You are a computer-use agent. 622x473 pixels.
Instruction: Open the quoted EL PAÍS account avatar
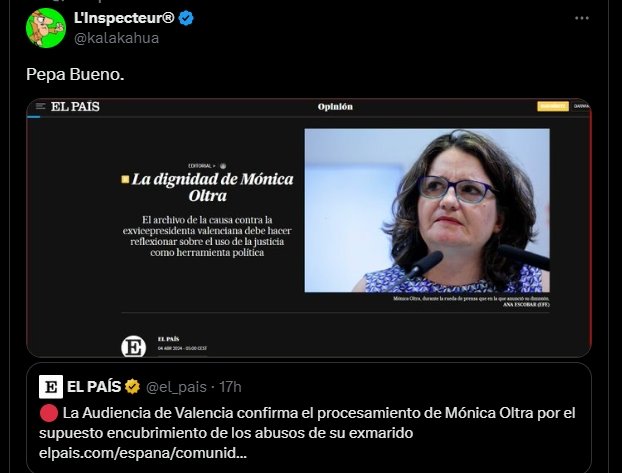click(51, 386)
